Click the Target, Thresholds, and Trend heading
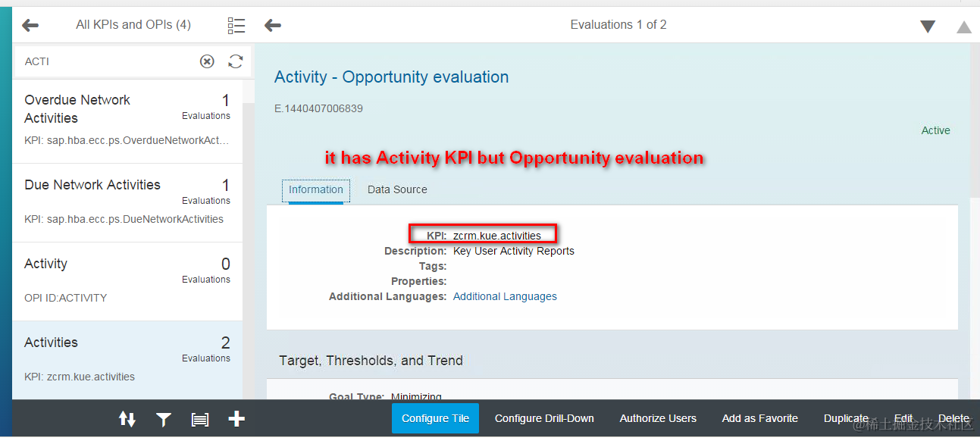The height and width of the screenshot is (438, 980). pyautogui.click(x=371, y=361)
